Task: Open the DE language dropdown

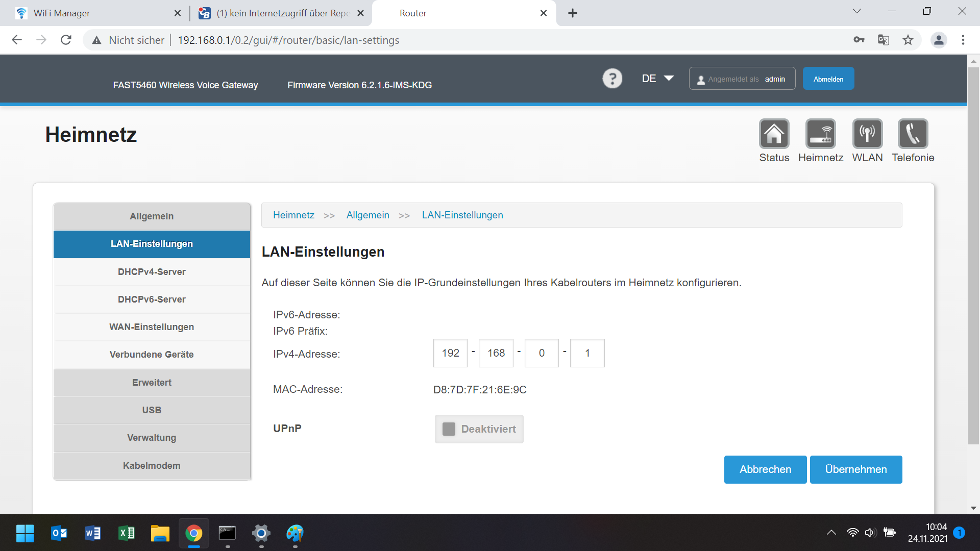Action: tap(657, 78)
